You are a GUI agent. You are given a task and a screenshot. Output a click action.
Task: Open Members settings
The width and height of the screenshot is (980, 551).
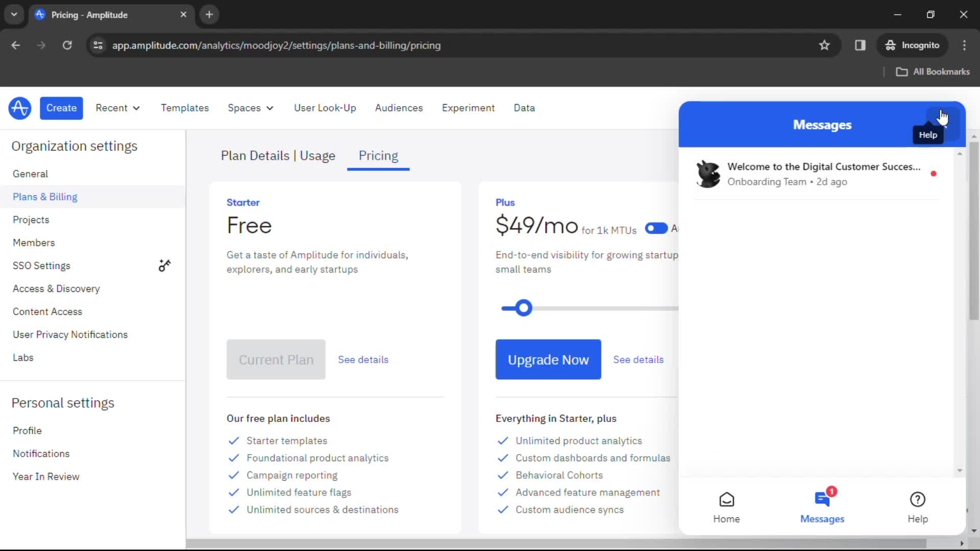(x=34, y=243)
